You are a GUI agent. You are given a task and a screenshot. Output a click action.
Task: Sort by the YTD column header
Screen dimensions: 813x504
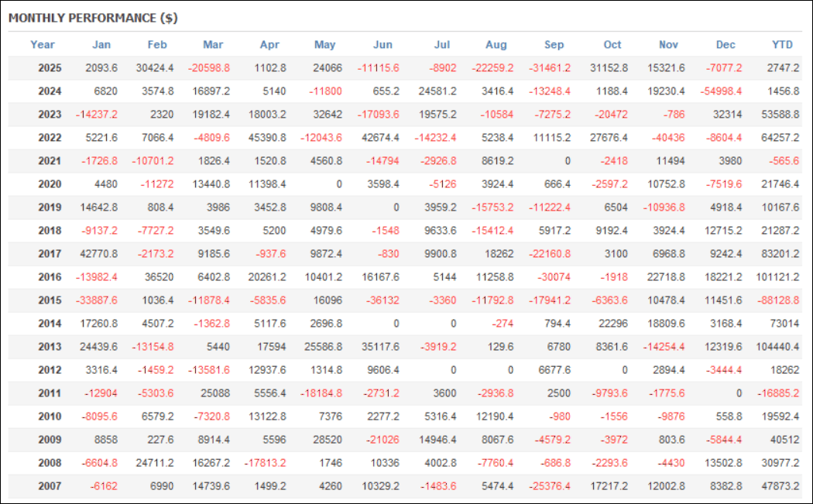point(782,45)
